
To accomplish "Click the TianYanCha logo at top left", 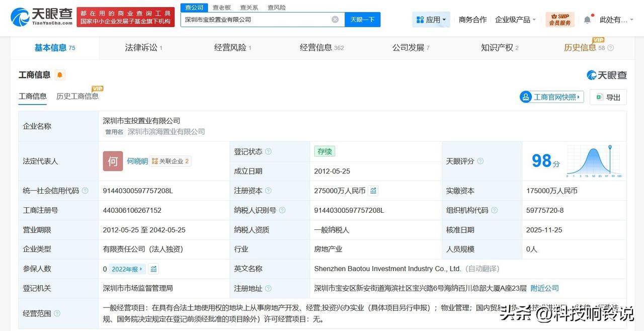I will (x=41, y=17).
